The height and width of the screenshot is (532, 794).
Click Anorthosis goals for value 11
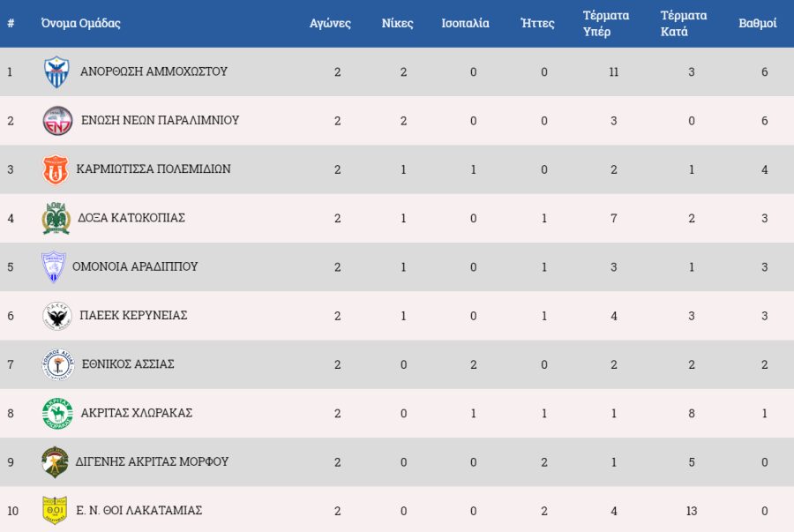[x=614, y=71]
